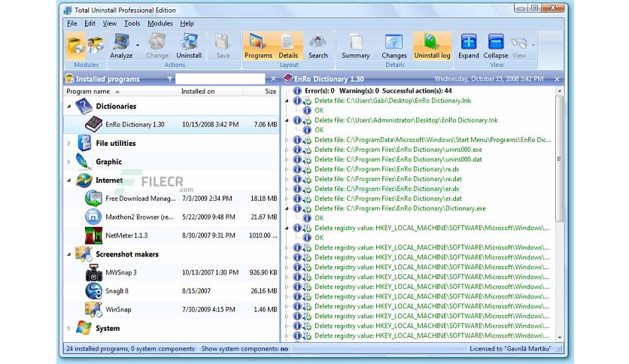Open the Modules menu
Viewport: 629px width, 364px height.
(x=160, y=23)
